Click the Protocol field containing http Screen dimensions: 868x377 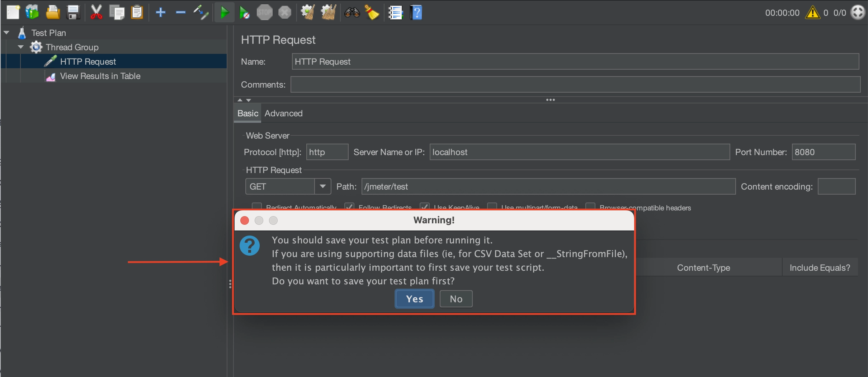[327, 152]
